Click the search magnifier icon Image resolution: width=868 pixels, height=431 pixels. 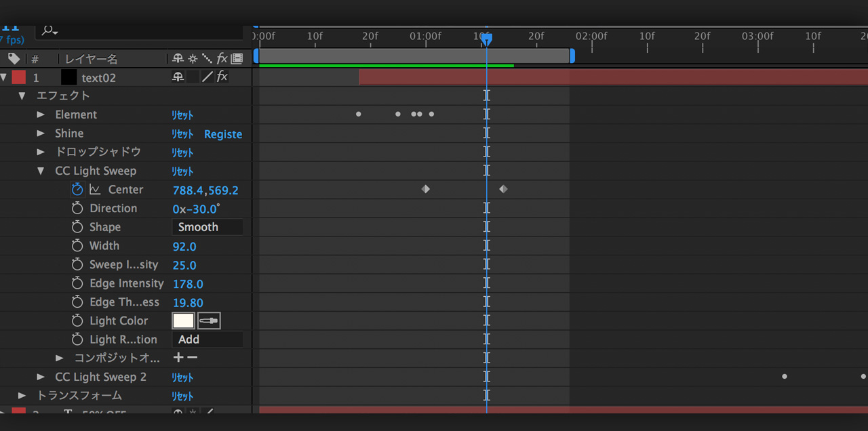pos(48,30)
